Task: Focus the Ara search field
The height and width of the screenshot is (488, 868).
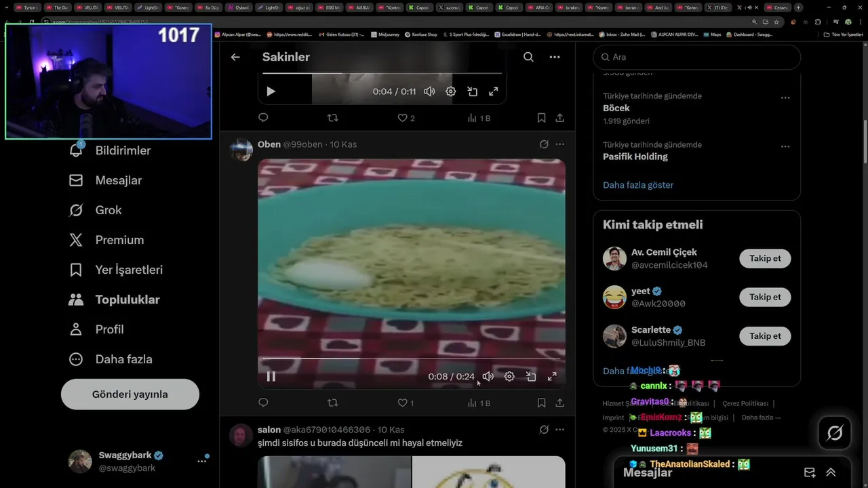Action: (697, 57)
